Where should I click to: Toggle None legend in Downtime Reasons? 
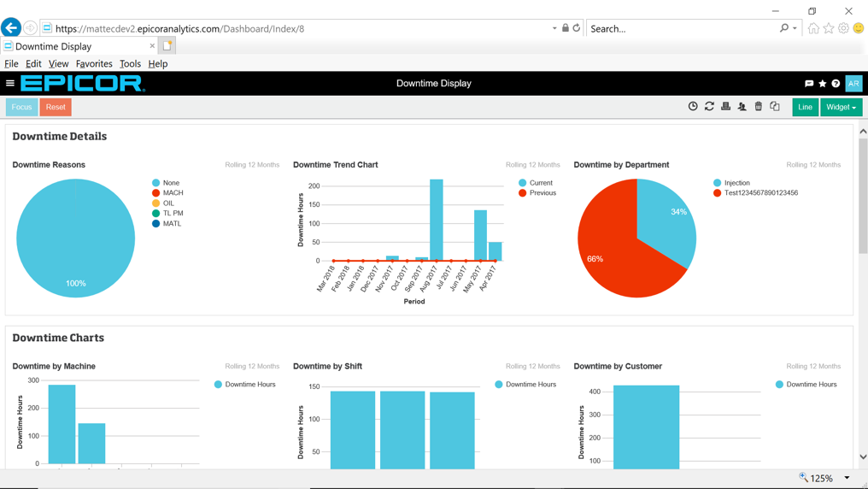click(x=166, y=183)
